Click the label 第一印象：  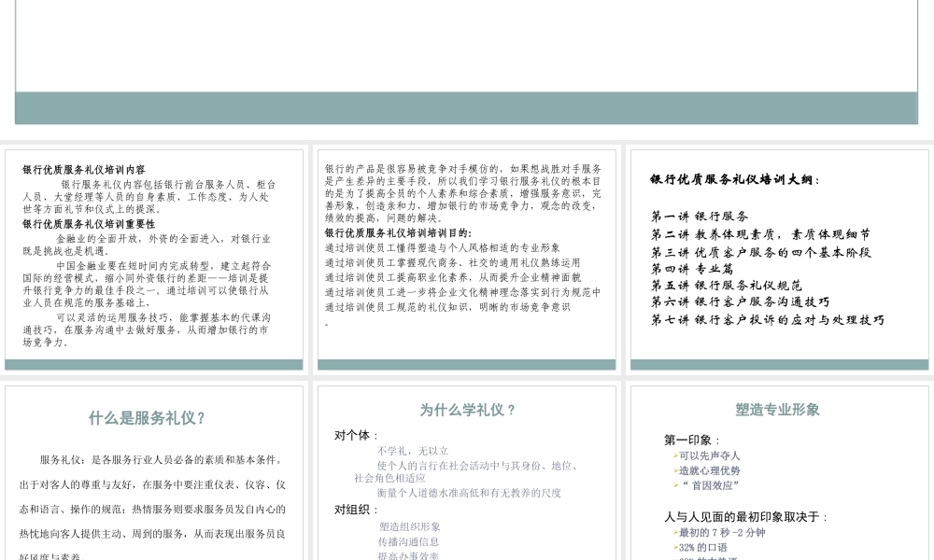tap(693, 441)
